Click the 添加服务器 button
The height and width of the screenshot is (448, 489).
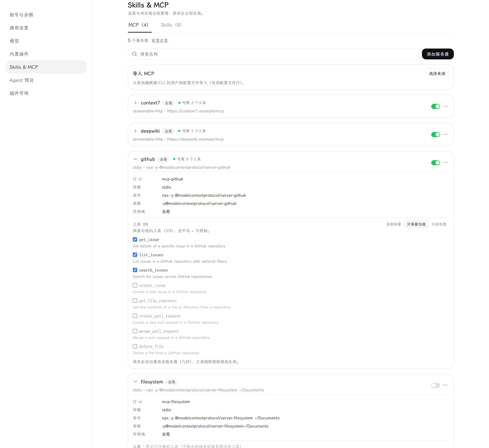coord(438,54)
